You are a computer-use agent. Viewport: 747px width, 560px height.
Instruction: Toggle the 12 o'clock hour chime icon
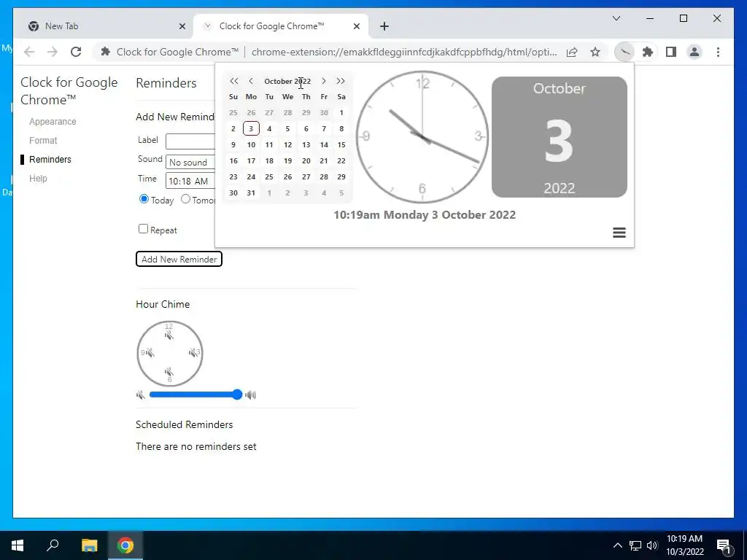169,335
